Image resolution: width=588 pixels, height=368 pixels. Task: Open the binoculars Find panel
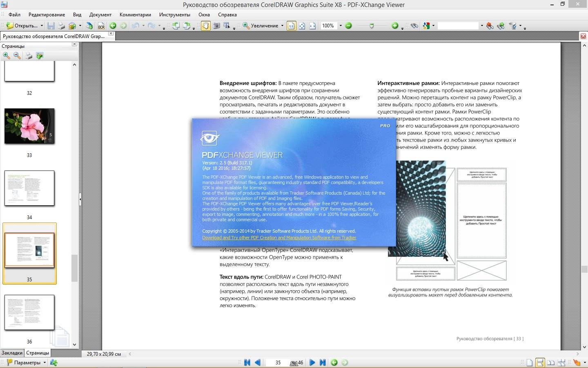pyautogui.click(x=414, y=26)
